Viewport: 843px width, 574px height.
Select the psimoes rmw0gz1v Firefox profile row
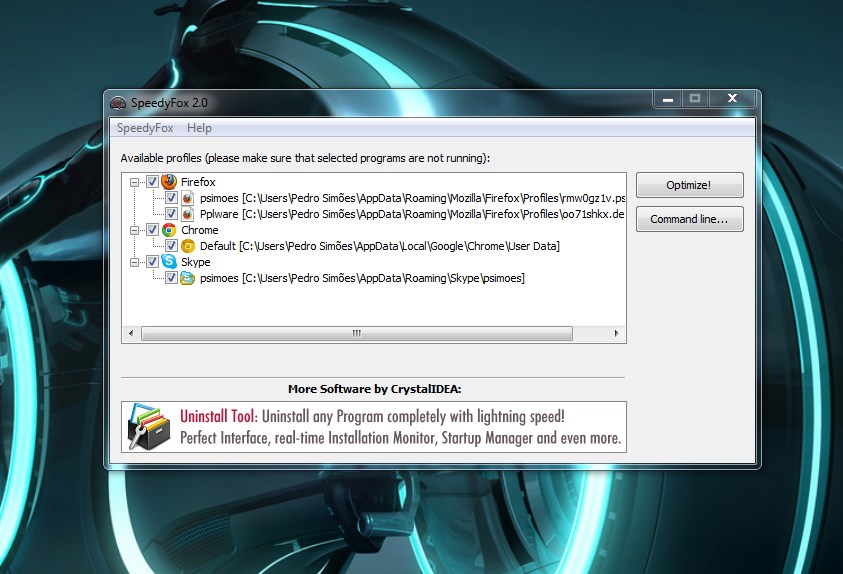(x=412, y=198)
